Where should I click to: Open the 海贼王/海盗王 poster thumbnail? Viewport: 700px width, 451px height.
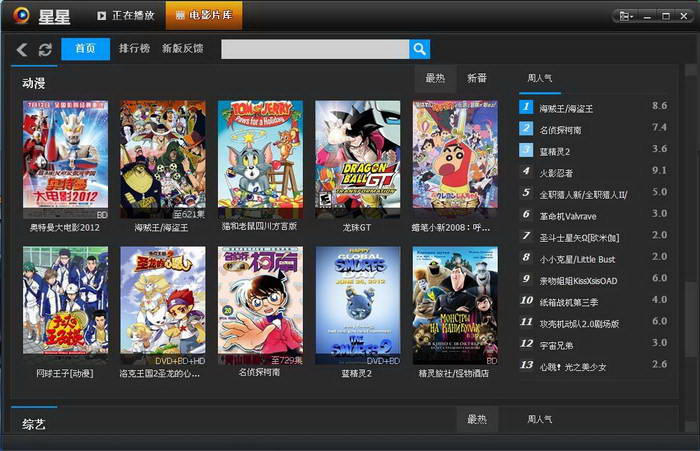coord(163,159)
